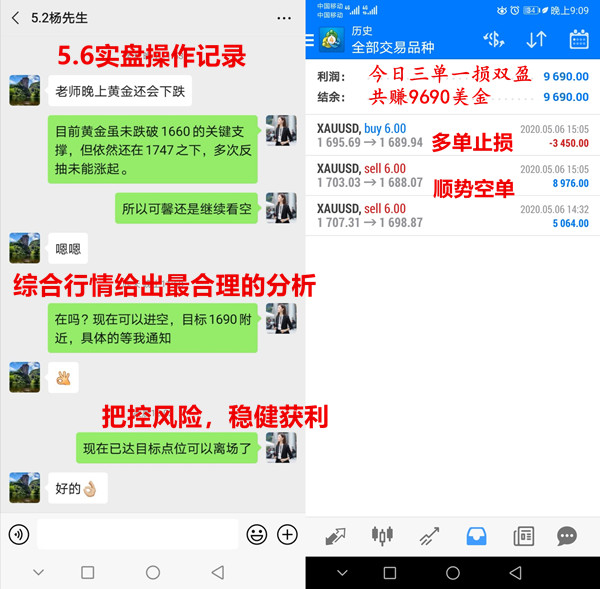Open 全部交易品种 symbol selector
The height and width of the screenshot is (589, 600).
pos(393,47)
